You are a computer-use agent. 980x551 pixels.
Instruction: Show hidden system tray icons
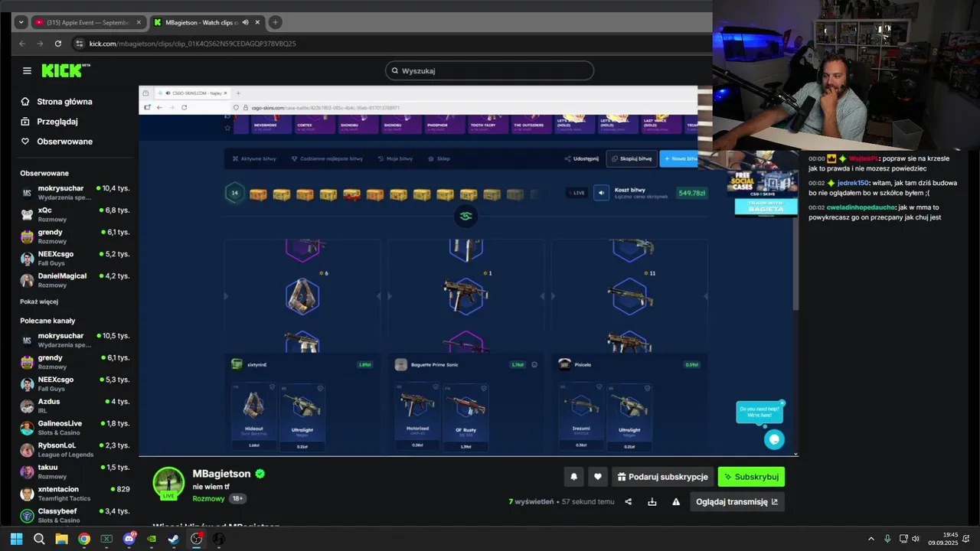click(x=871, y=539)
